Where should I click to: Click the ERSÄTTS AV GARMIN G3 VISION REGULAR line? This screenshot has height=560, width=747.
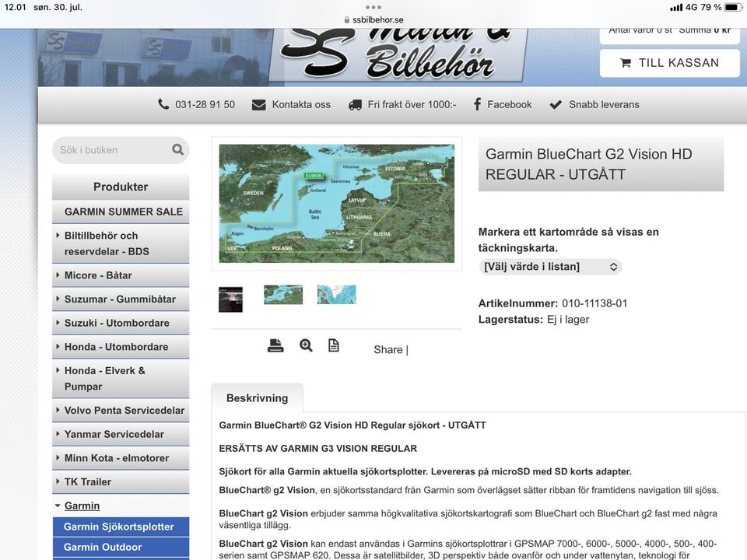(x=317, y=449)
